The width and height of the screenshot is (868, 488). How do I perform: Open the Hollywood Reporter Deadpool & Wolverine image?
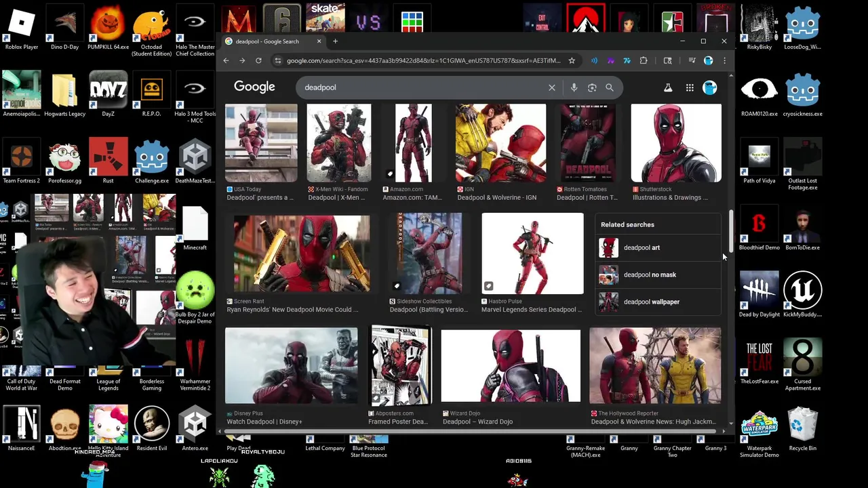pos(655,365)
